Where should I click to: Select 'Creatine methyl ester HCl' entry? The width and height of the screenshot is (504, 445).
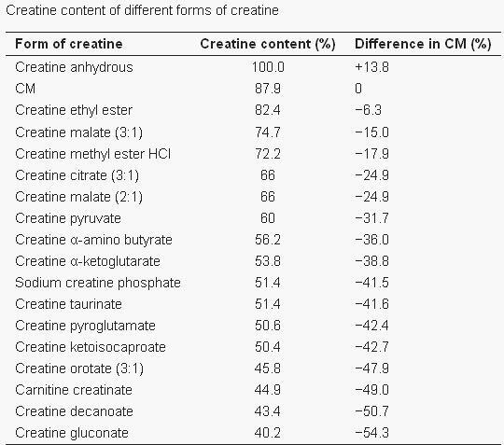(93, 154)
